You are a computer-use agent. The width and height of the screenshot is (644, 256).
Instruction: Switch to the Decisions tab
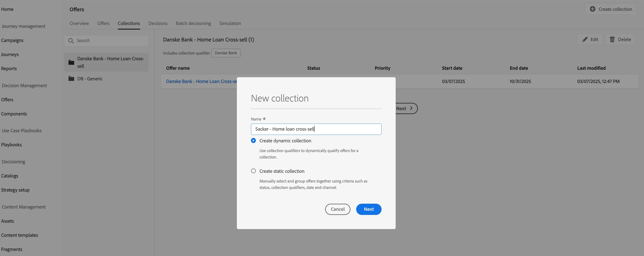point(158,23)
